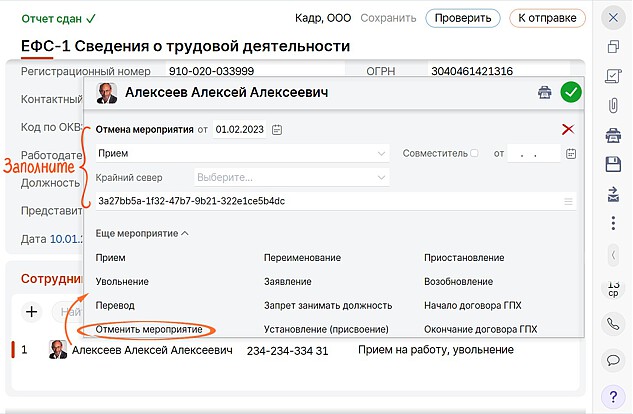Choose Отменить мероприятие option

(149, 329)
